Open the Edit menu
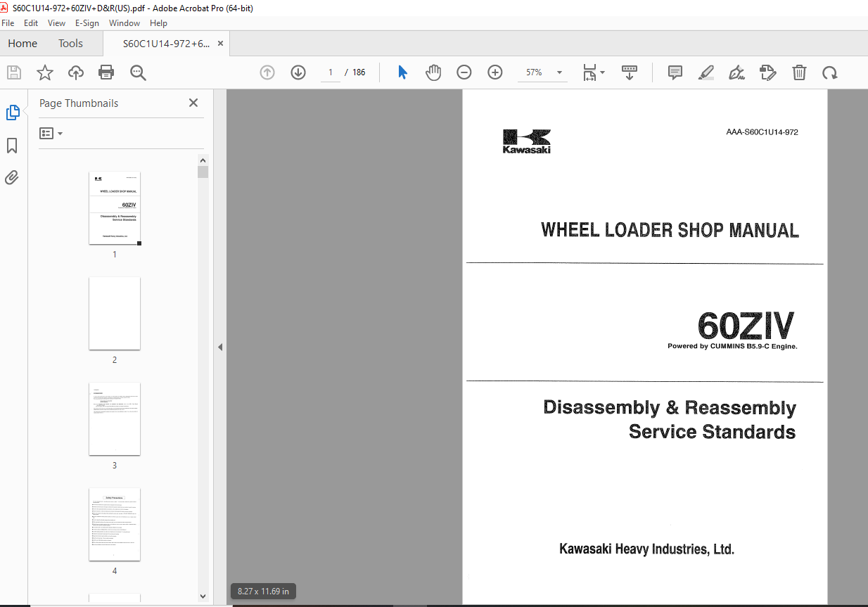This screenshot has width=868, height=607. (x=32, y=23)
